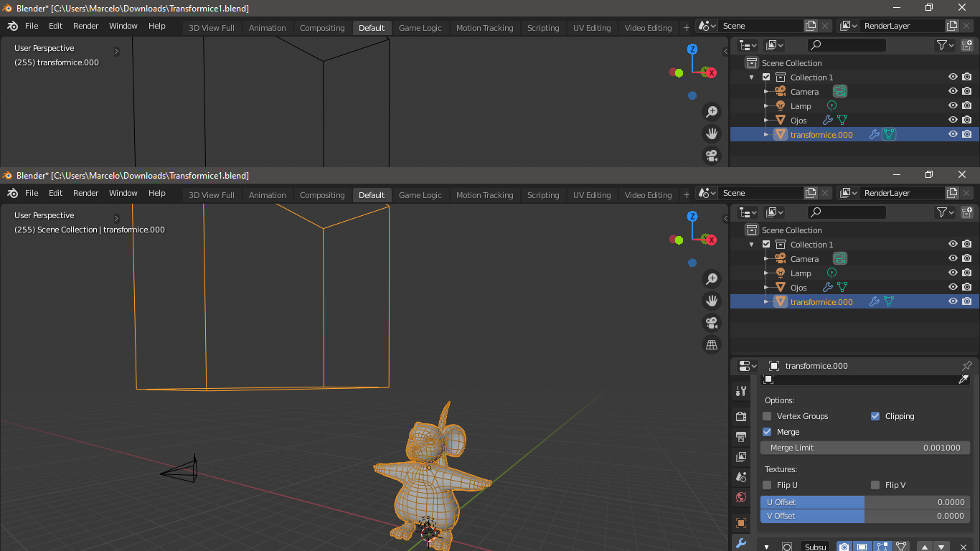Uncheck the Merge option
The width and height of the screenshot is (980, 551).
[767, 432]
